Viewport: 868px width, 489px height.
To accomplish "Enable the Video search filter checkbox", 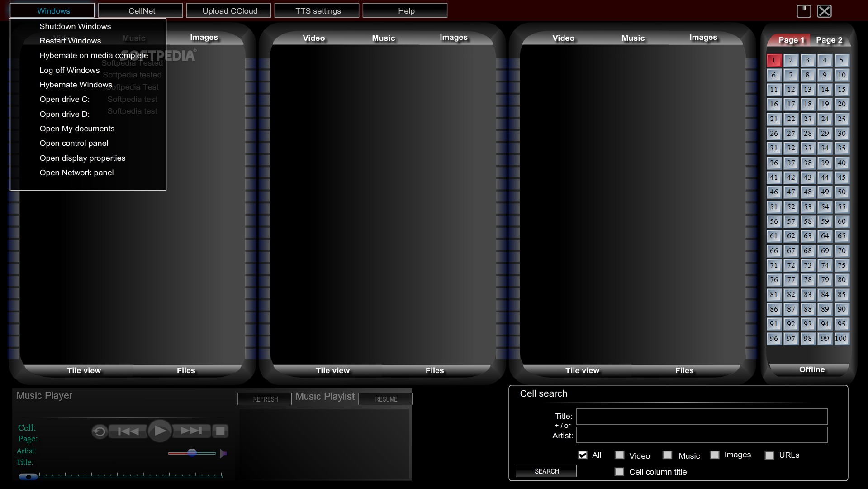I will pos(620,455).
